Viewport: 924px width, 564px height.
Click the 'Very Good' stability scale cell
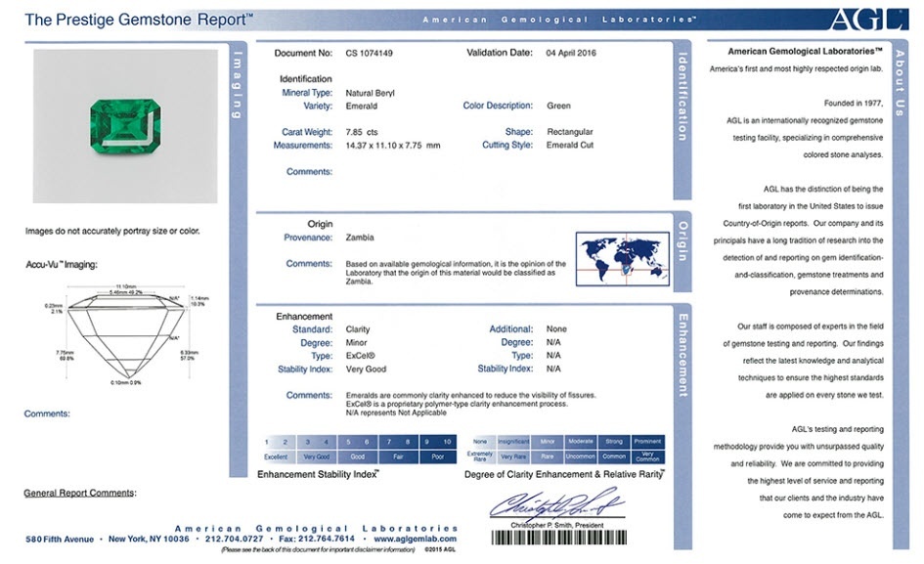coord(316,456)
